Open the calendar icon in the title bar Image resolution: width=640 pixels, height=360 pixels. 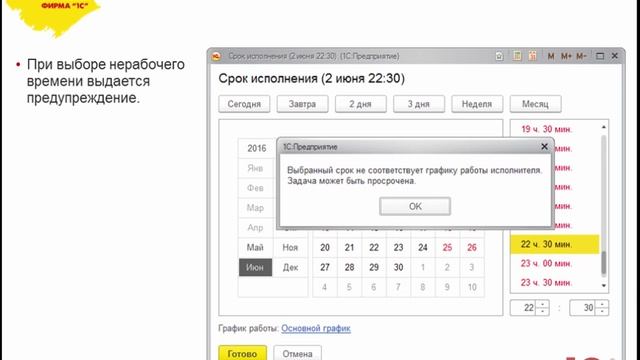[x=532, y=56]
